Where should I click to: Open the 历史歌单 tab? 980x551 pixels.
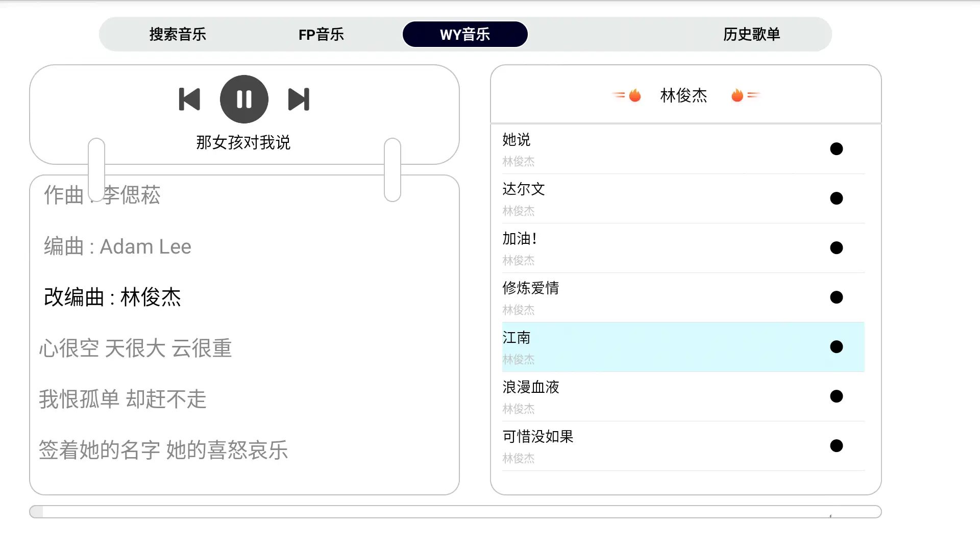751,34
